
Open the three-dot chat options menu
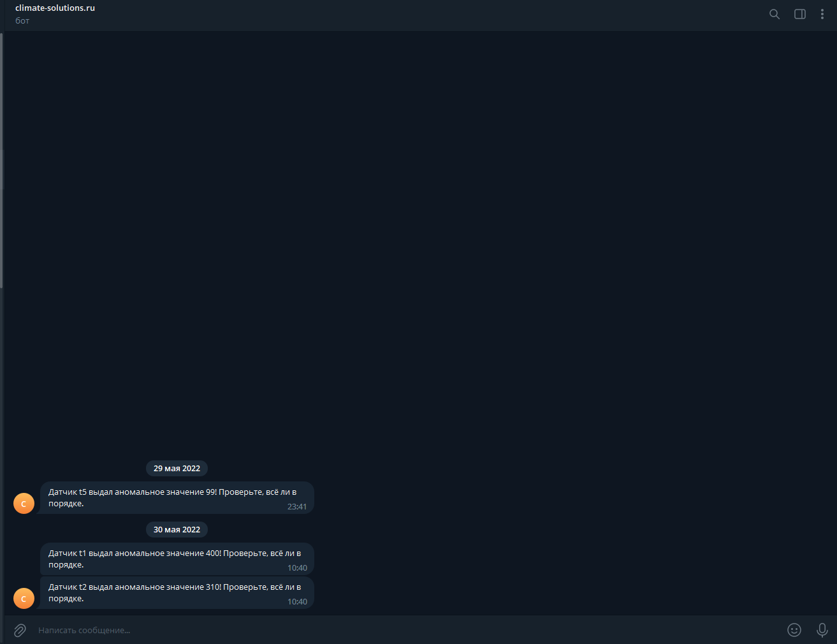coord(822,14)
